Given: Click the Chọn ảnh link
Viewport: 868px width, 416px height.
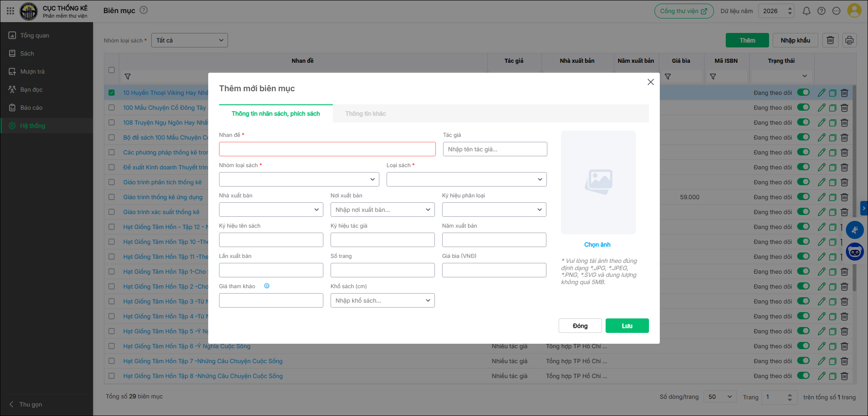Looking at the screenshot, I should point(597,244).
